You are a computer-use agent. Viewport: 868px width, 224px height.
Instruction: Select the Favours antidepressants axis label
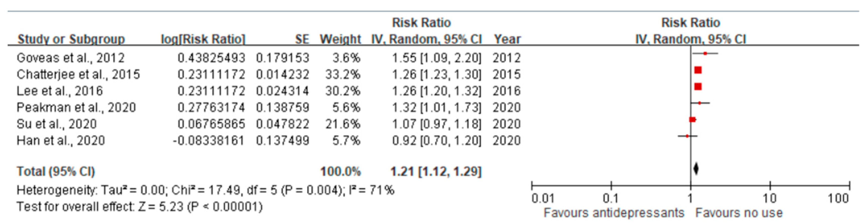(614, 213)
